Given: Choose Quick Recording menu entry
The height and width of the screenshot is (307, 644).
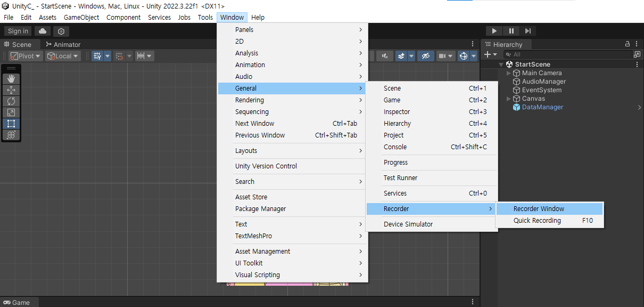Looking at the screenshot, I should (549, 221).
